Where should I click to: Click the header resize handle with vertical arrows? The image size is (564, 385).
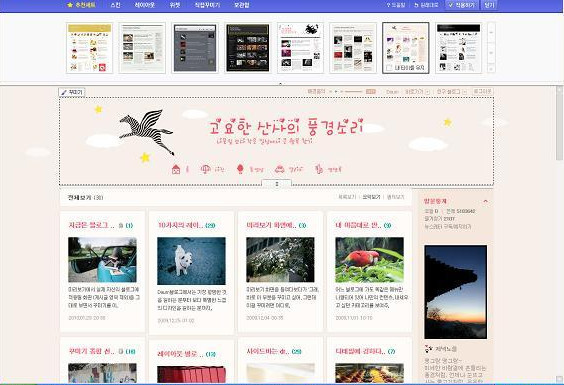277,184
